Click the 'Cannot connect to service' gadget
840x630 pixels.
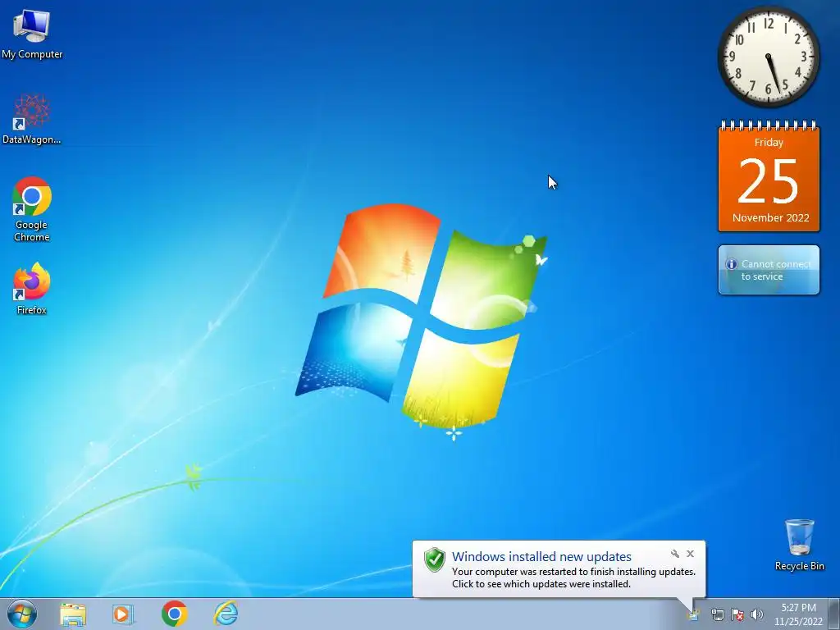click(769, 270)
